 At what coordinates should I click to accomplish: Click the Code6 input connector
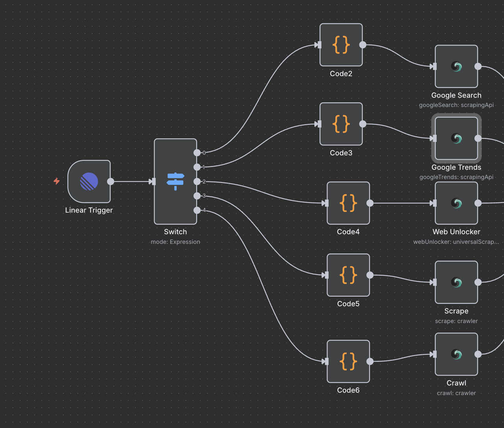tap(326, 361)
